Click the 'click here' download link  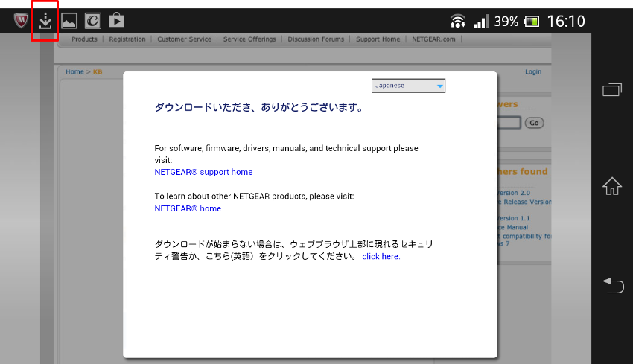[381, 257]
